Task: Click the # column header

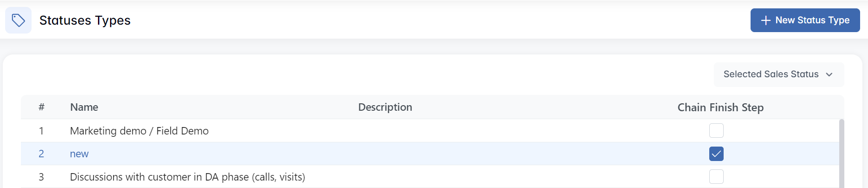Action: pyautogui.click(x=41, y=107)
